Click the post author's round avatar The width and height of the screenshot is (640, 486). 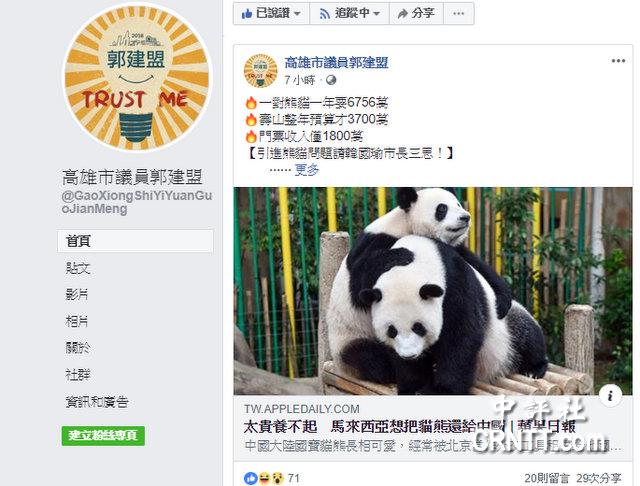(260, 71)
